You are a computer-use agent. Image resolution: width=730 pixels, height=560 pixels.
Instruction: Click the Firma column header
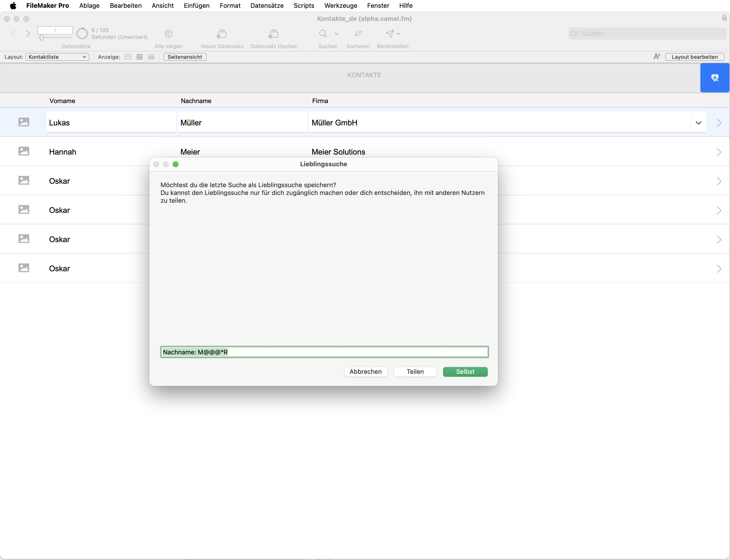coord(320,101)
